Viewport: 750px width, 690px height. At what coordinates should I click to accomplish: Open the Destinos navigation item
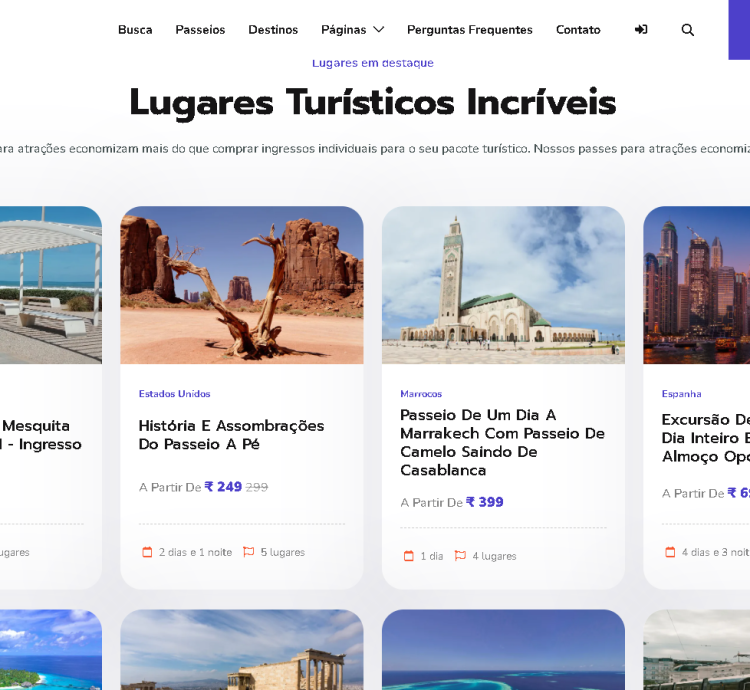point(273,30)
